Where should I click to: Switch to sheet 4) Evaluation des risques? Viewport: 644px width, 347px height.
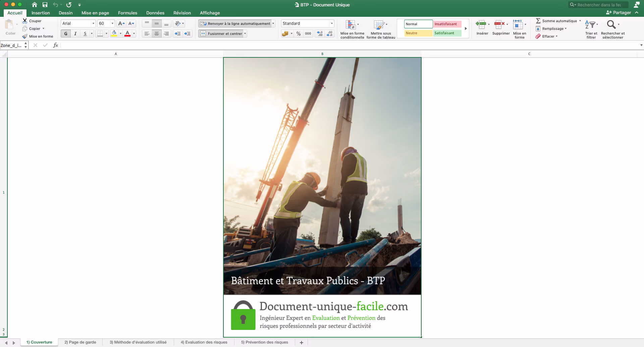(x=204, y=342)
